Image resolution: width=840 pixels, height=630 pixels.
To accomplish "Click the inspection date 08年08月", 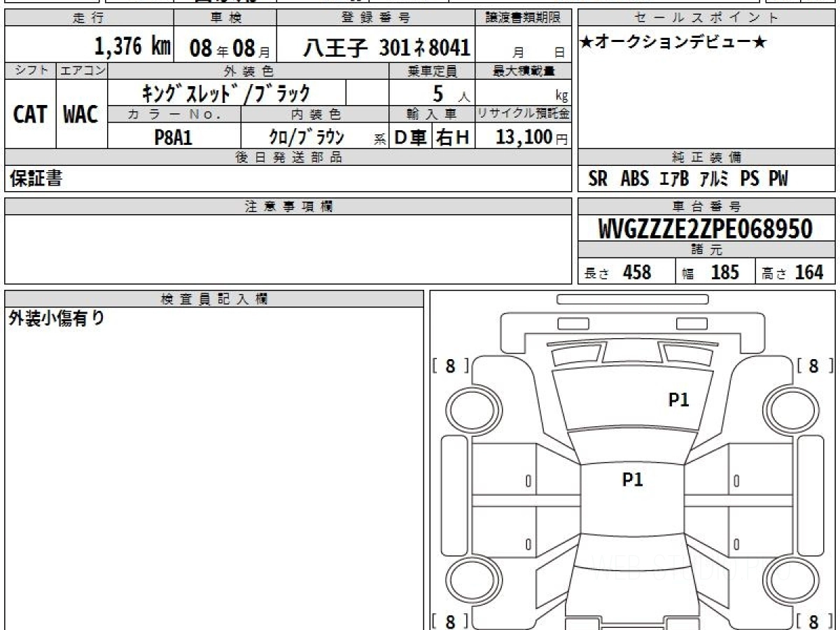I will click(230, 48).
